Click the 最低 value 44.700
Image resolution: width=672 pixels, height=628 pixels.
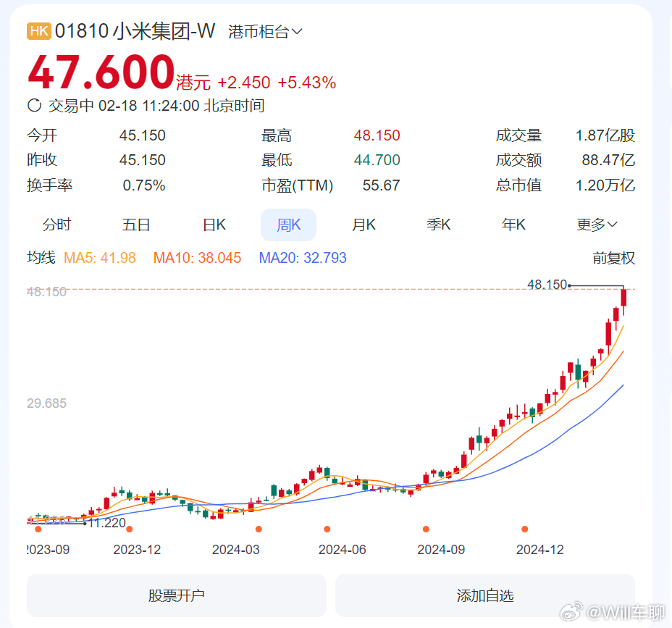(x=377, y=160)
